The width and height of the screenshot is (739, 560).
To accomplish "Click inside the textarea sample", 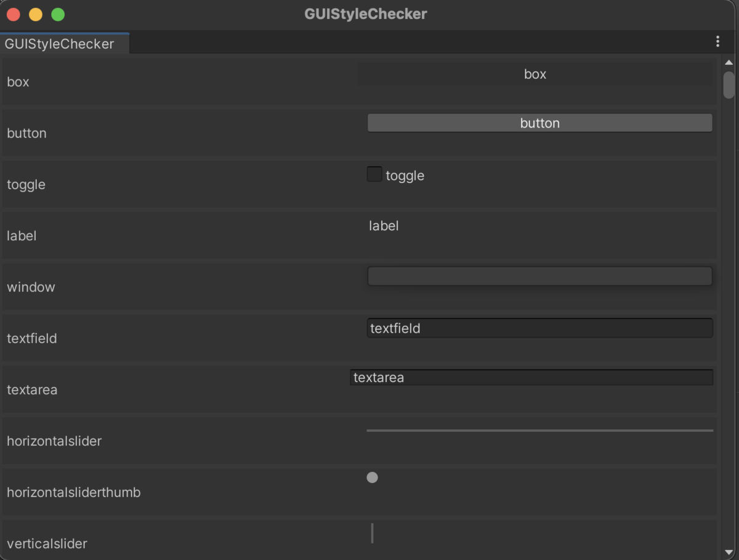I will pyautogui.click(x=531, y=377).
